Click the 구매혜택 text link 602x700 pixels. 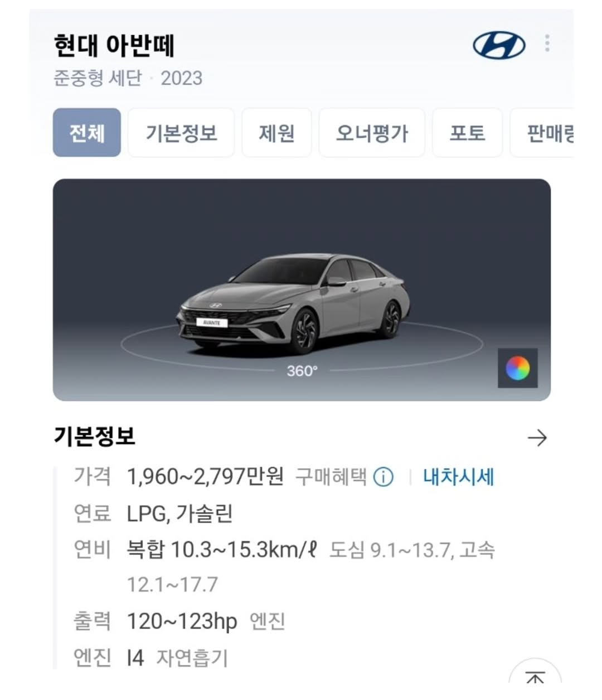coord(331,477)
